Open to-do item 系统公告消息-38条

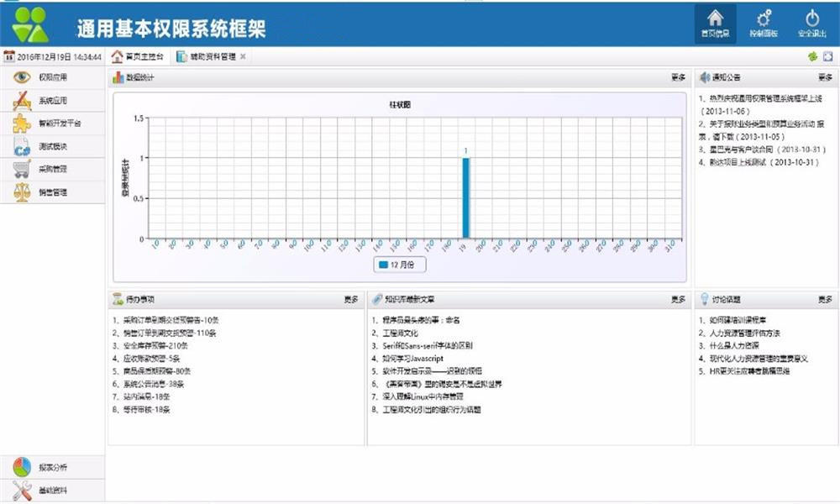point(148,384)
